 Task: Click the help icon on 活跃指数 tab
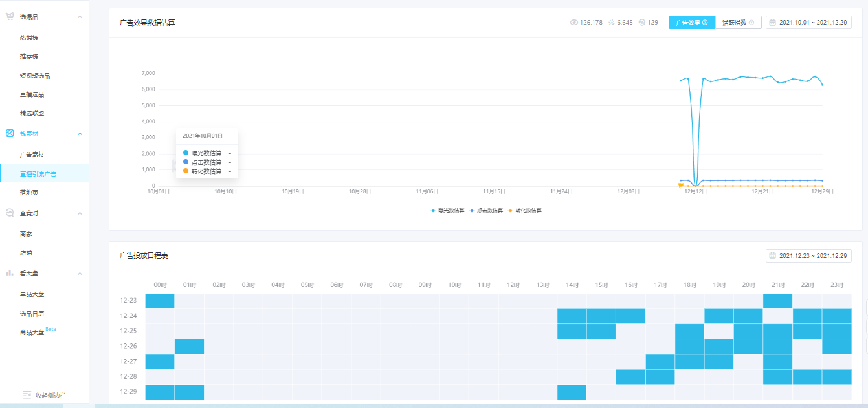[x=751, y=23]
